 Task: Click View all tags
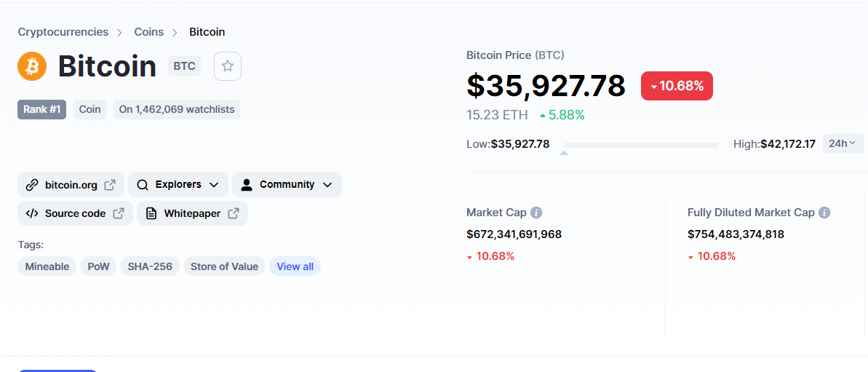coord(295,266)
